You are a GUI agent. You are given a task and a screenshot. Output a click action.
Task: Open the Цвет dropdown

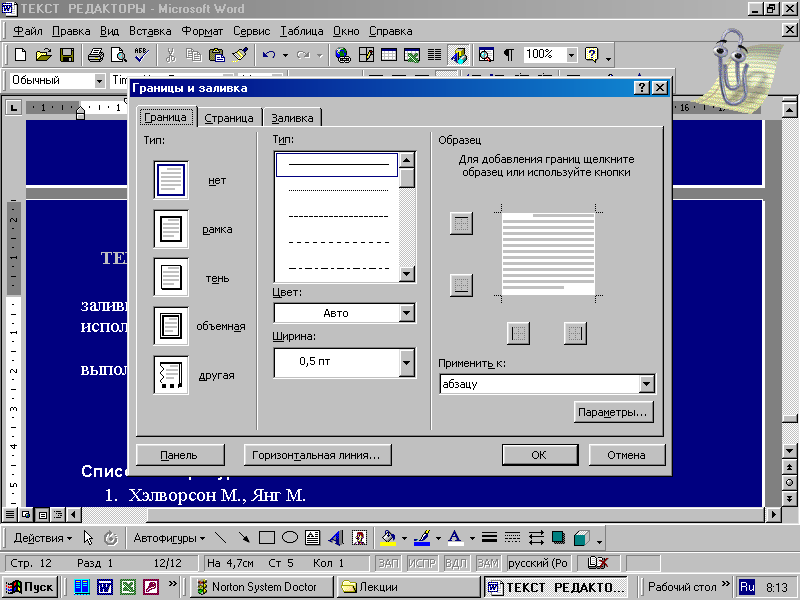tap(407, 313)
